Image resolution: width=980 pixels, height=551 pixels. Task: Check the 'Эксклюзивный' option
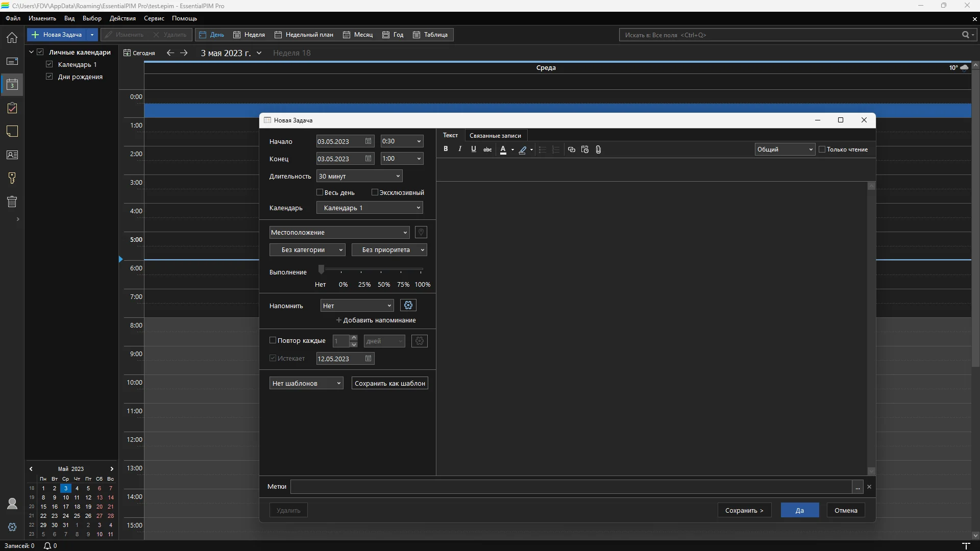(x=375, y=192)
